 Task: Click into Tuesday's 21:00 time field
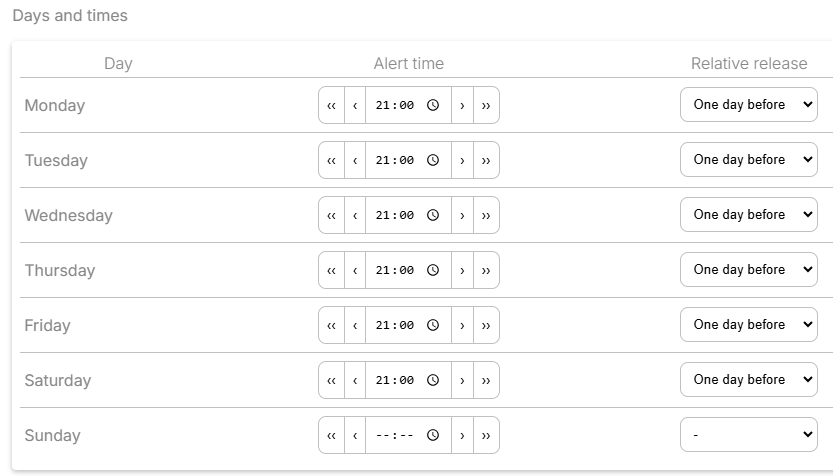409,160
